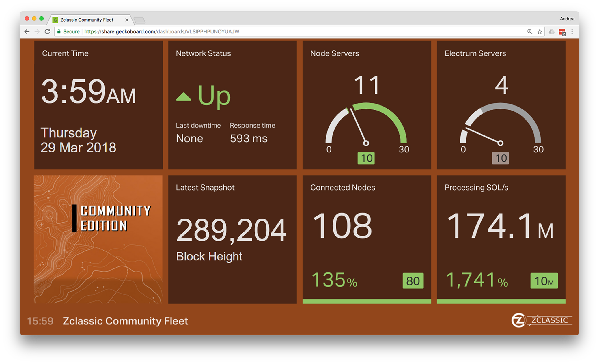Click the browser forward arrow
Image resolution: width=599 pixels, height=364 pixels.
37,32
